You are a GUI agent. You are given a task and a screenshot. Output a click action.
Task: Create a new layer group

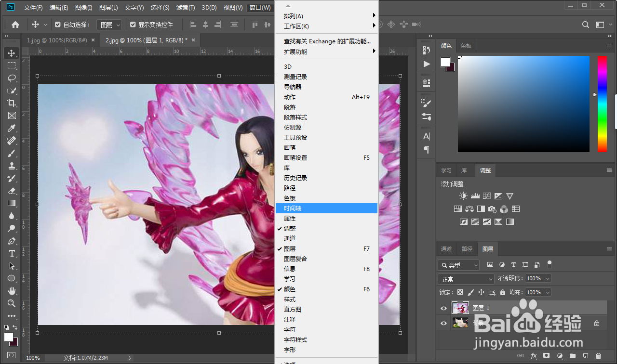pyautogui.click(x=573, y=356)
